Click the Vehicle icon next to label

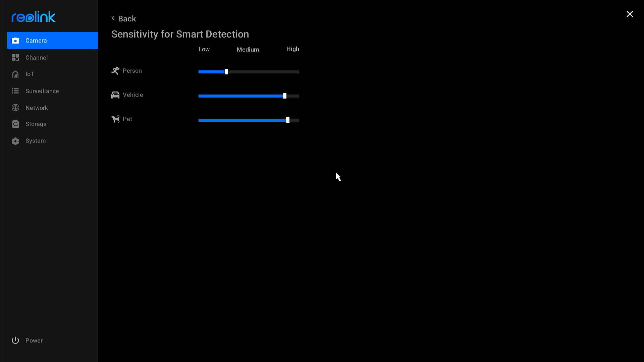pyautogui.click(x=115, y=95)
